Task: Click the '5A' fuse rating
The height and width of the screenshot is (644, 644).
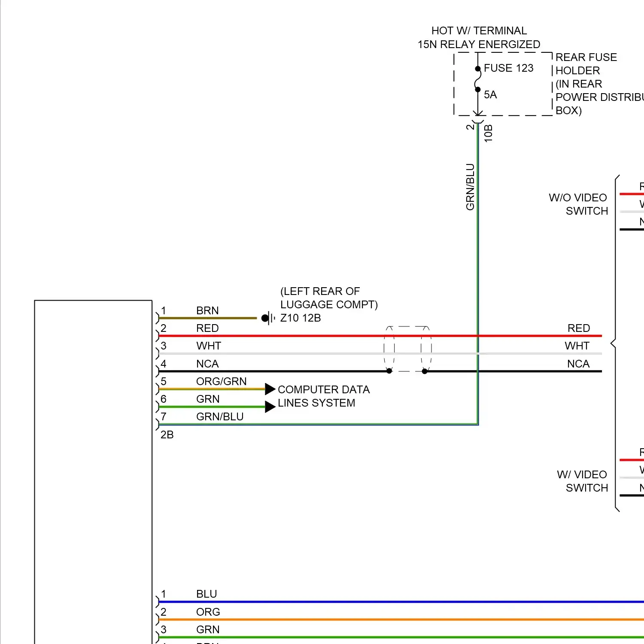Action: click(x=490, y=95)
